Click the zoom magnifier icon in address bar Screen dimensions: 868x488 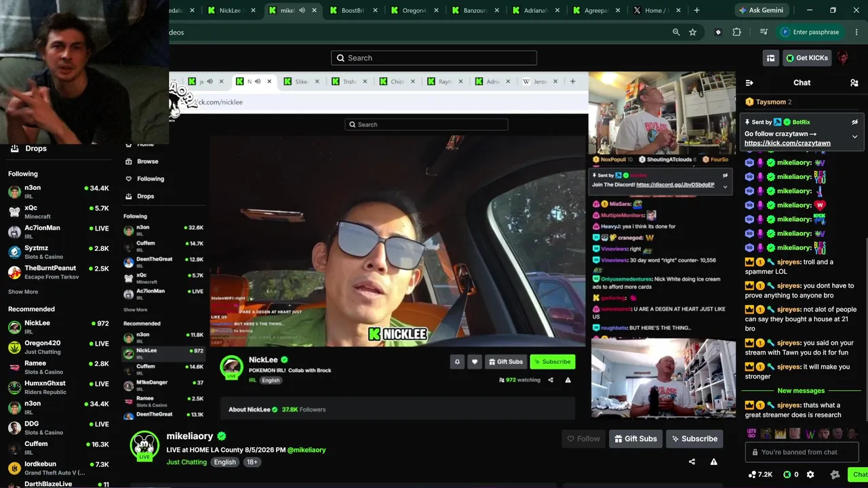pos(676,32)
